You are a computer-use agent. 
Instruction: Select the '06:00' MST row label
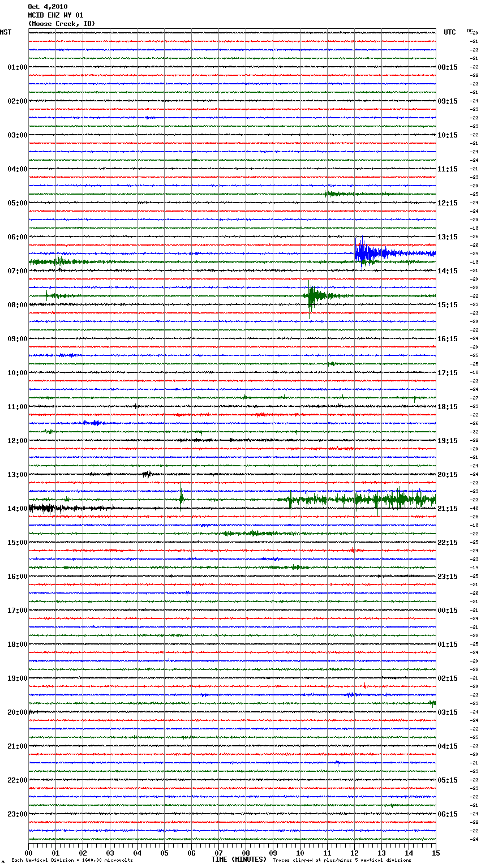[x=18, y=237]
